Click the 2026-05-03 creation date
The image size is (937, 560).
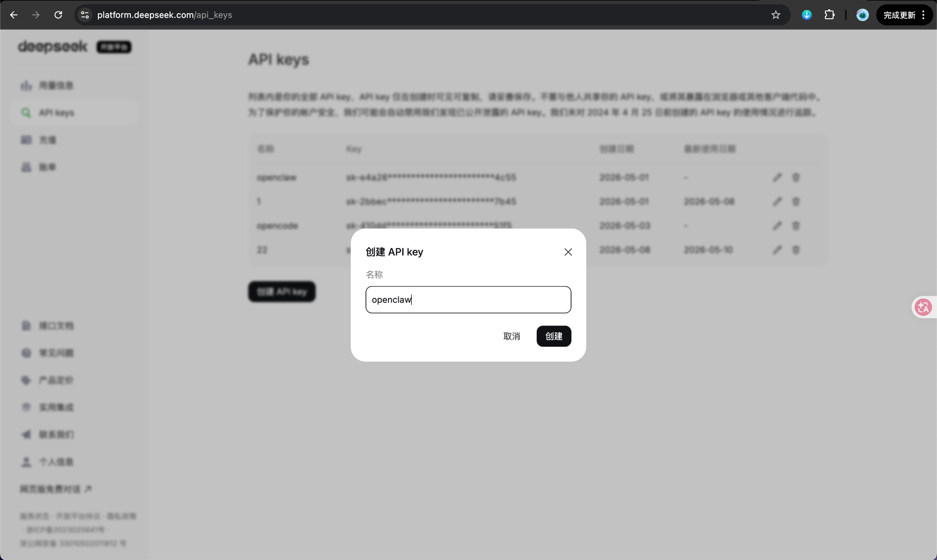tap(625, 226)
